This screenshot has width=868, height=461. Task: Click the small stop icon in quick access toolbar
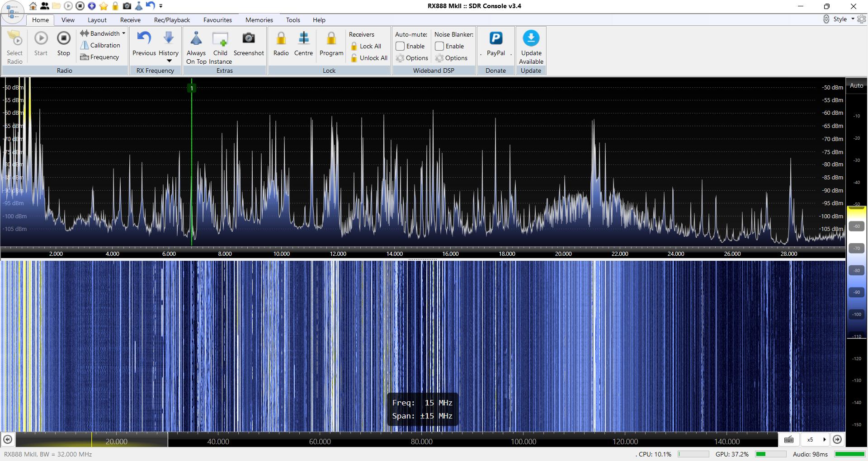point(80,6)
